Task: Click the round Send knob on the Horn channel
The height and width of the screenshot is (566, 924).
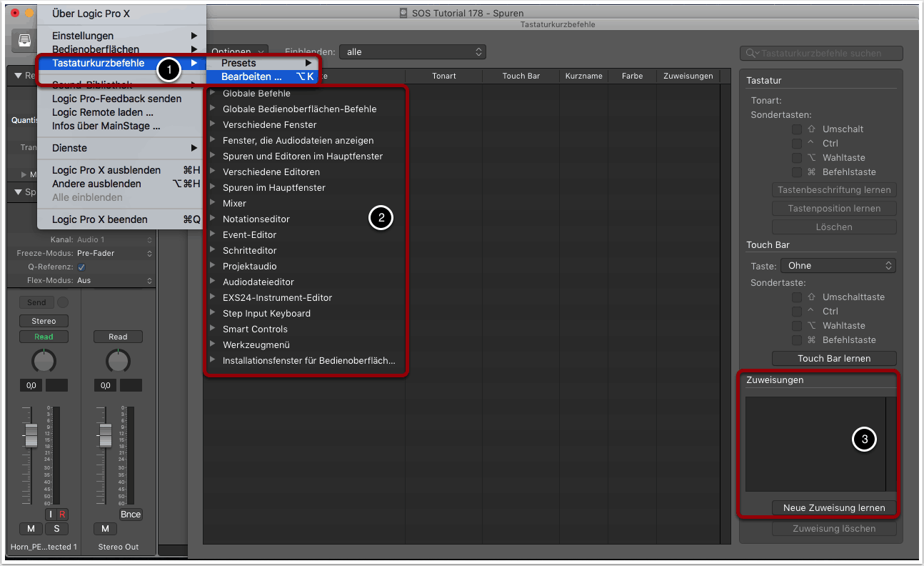Action: click(63, 303)
